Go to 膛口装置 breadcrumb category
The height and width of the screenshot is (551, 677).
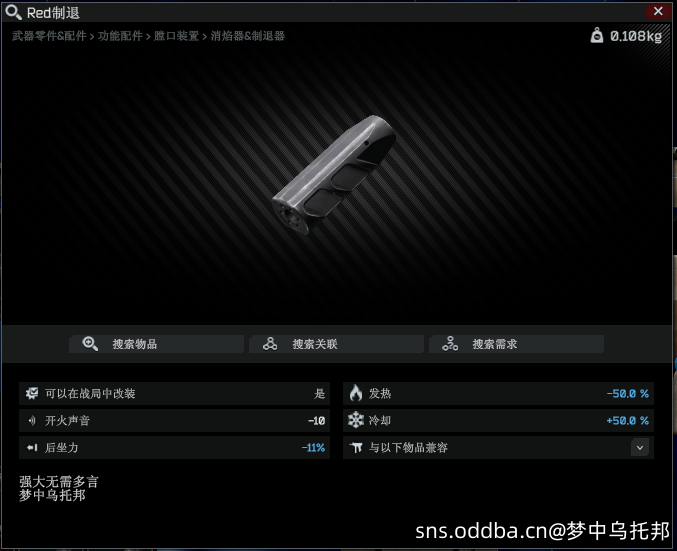coord(177,36)
